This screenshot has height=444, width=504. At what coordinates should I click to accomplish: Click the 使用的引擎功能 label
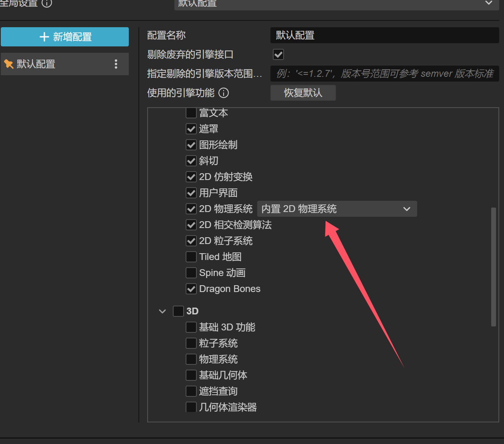pos(181,93)
